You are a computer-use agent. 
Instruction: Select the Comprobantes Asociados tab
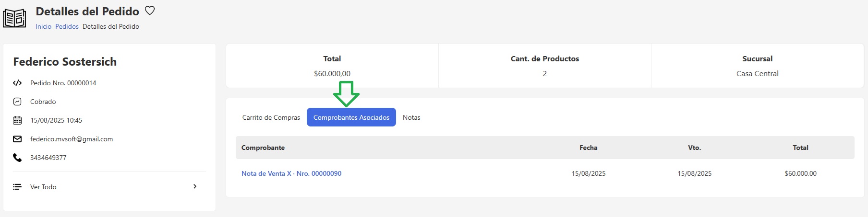pyautogui.click(x=351, y=117)
